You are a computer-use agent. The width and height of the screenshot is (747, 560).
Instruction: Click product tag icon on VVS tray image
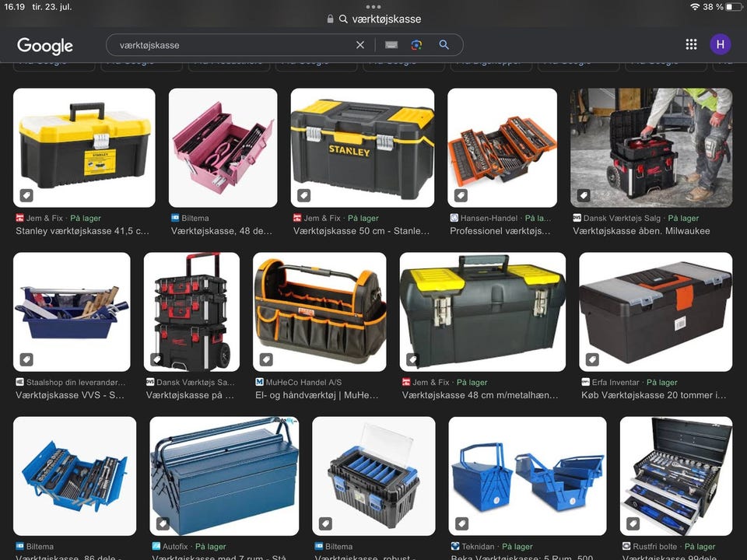26,359
